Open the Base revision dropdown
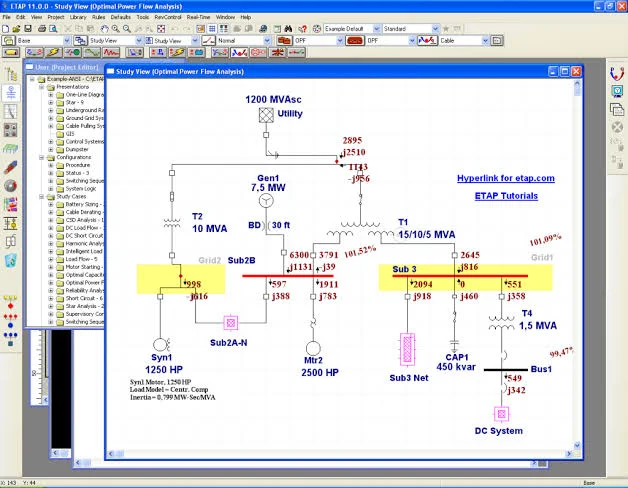Image resolution: width=628 pixels, height=488 pixels. pos(66,40)
